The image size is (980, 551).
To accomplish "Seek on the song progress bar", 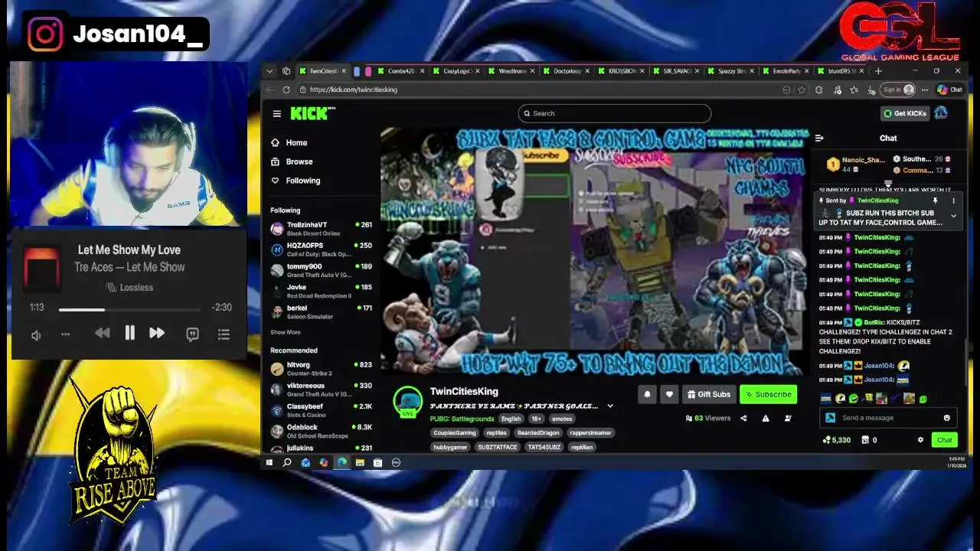I will (x=129, y=309).
